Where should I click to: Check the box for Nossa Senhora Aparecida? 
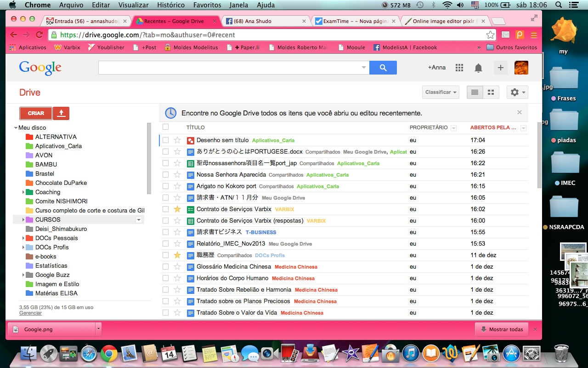[165, 175]
